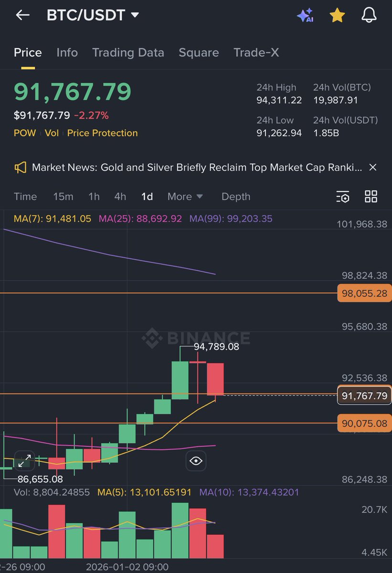Screen dimensions: 392x573
Task: Select the 1d chart interval
Action: pyautogui.click(x=147, y=197)
